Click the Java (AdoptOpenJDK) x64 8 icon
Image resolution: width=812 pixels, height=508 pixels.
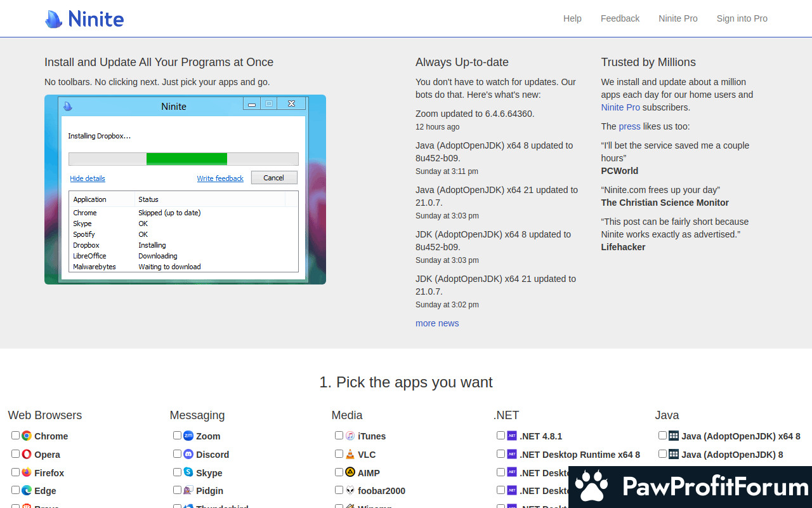pyautogui.click(x=674, y=436)
